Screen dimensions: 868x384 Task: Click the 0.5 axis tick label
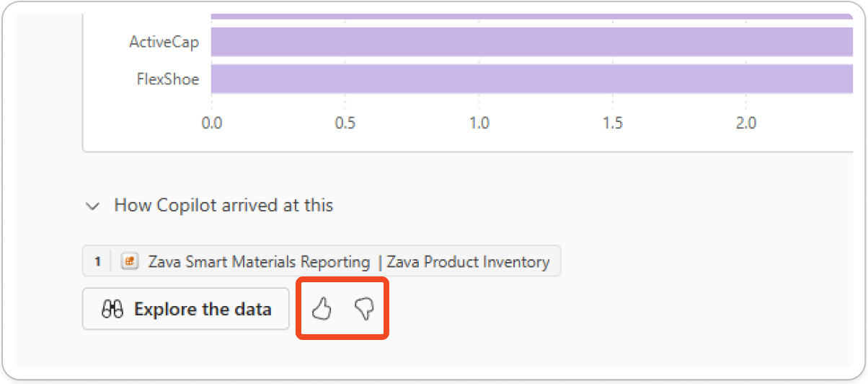click(345, 123)
